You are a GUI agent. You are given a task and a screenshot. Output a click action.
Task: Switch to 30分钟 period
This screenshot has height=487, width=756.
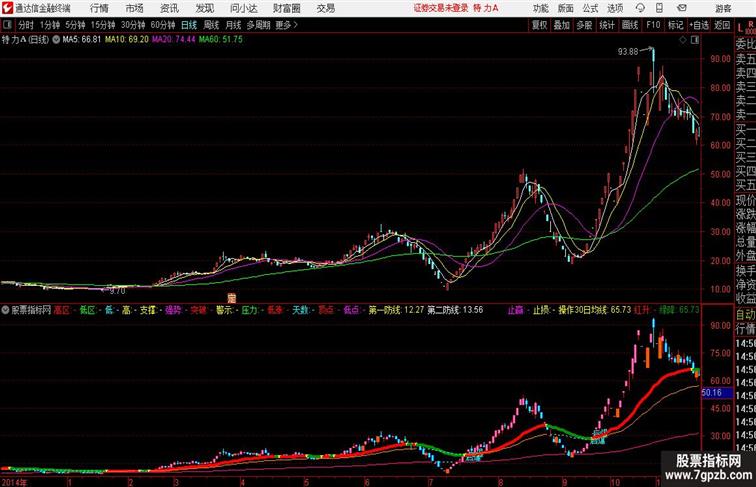(133, 25)
